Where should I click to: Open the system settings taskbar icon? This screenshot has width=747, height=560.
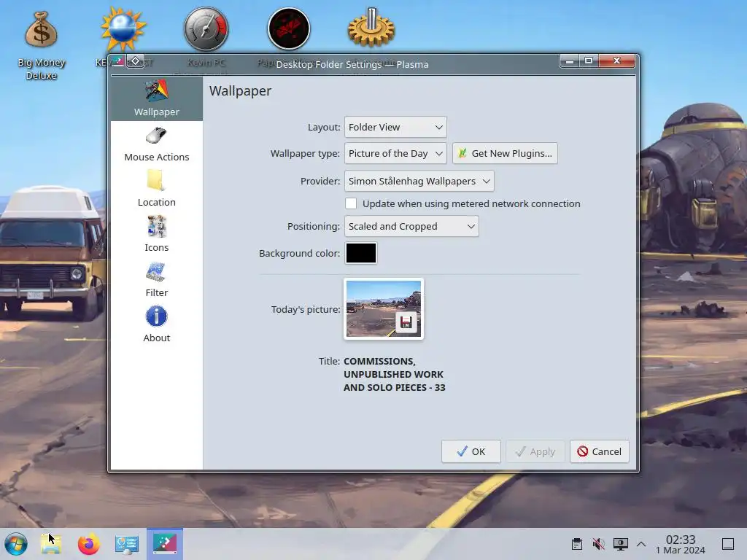(127, 544)
